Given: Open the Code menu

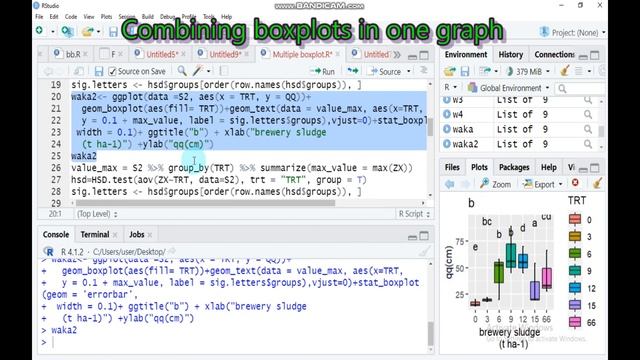Looking at the screenshot, I should [71, 17].
